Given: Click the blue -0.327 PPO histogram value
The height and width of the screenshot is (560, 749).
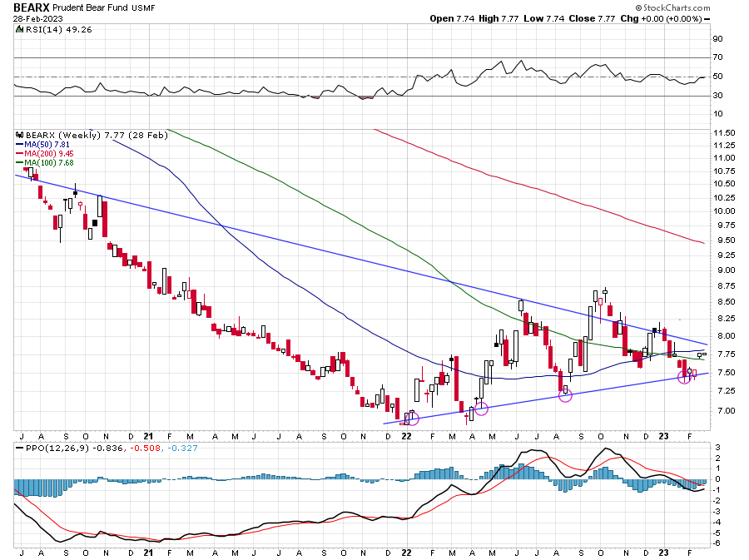Looking at the screenshot, I should point(182,448).
